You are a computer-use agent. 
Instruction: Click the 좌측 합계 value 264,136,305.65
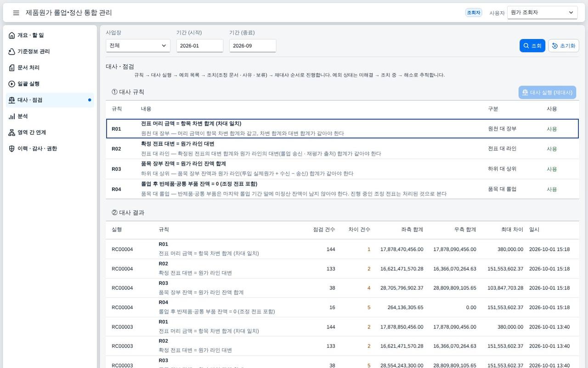[406, 307]
